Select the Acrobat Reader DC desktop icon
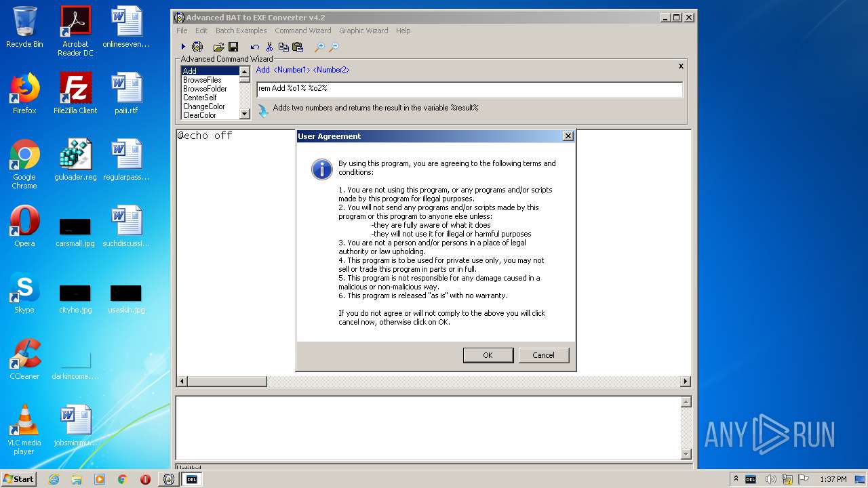The image size is (868, 488). point(75,31)
